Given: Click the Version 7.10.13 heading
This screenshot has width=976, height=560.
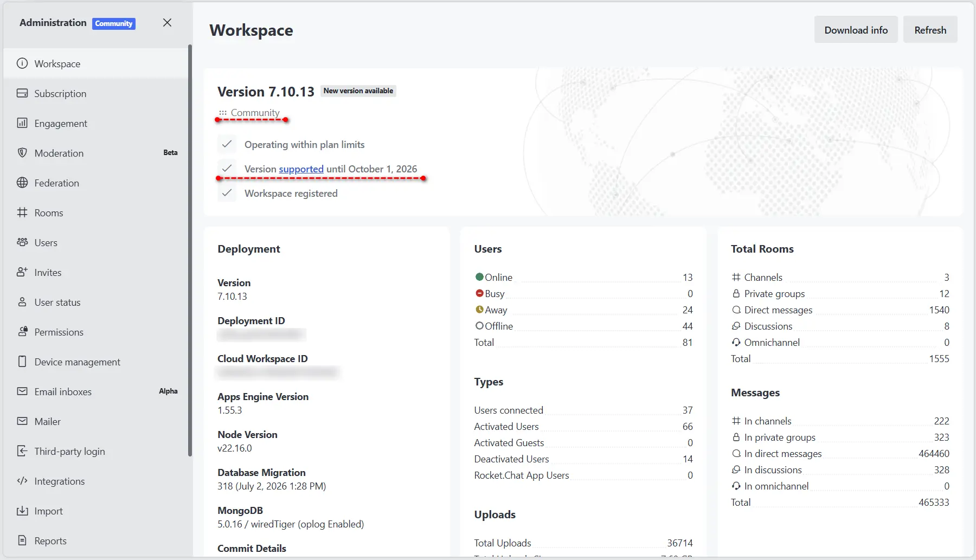Looking at the screenshot, I should coord(266,92).
